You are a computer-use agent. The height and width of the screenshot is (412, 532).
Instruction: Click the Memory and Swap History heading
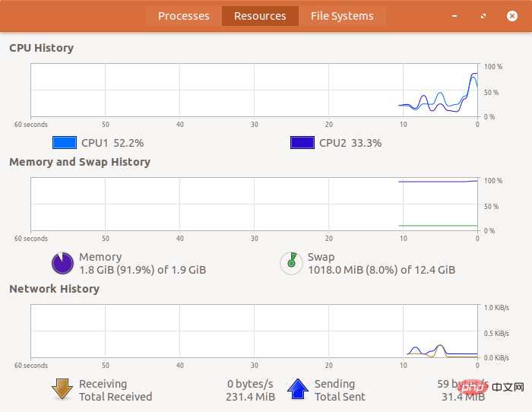point(80,162)
